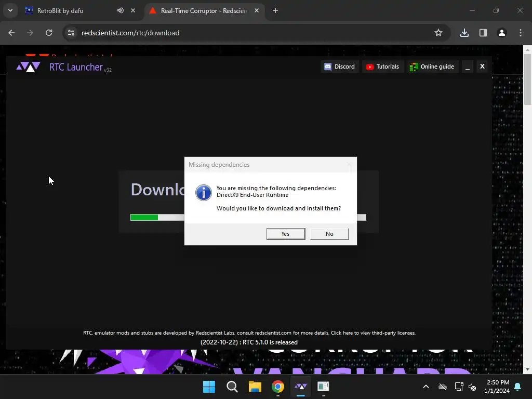Go forward in Chrome

(x=30, y=33)
